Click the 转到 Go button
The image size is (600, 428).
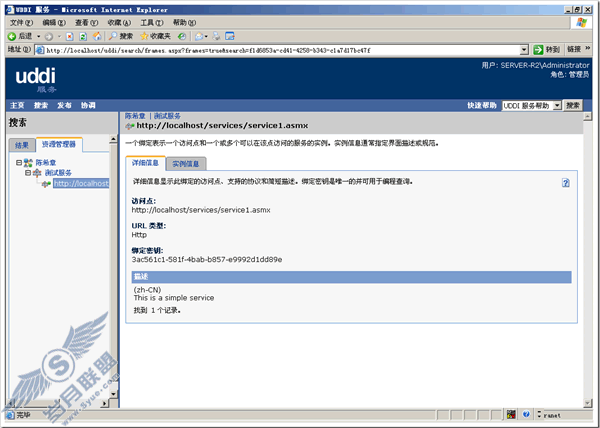[547, 49]
